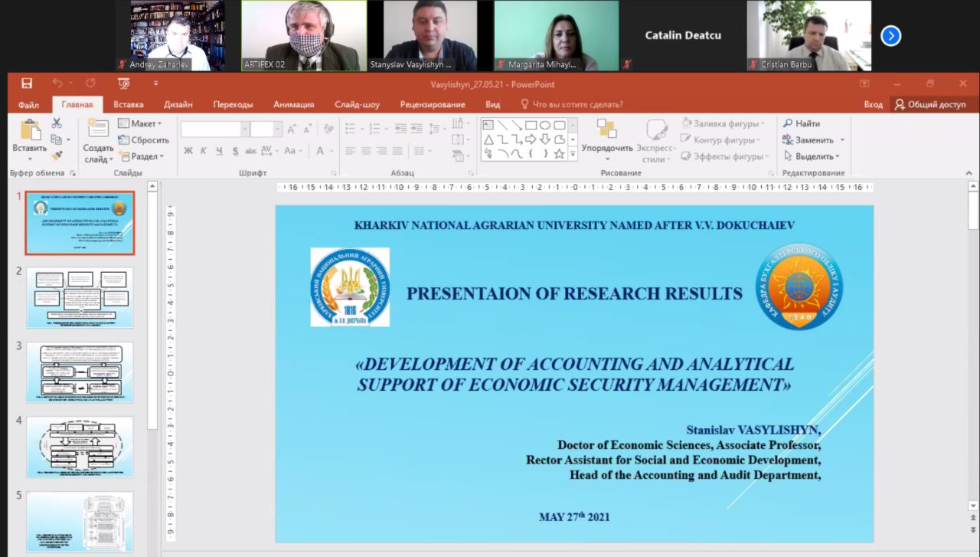Open Контур фигуры shape outline color

(720, 140)
